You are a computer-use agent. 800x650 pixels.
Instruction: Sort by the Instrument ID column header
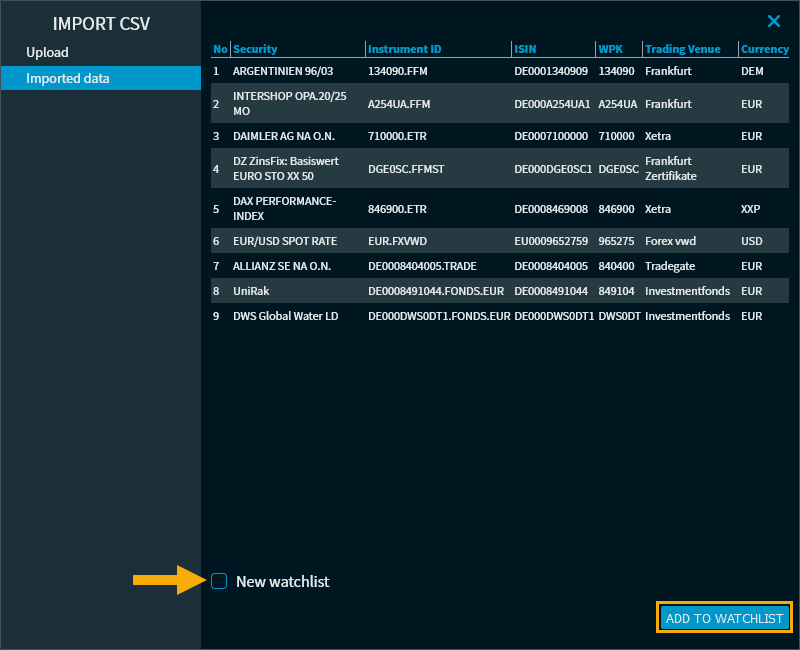tap(404, 49)
